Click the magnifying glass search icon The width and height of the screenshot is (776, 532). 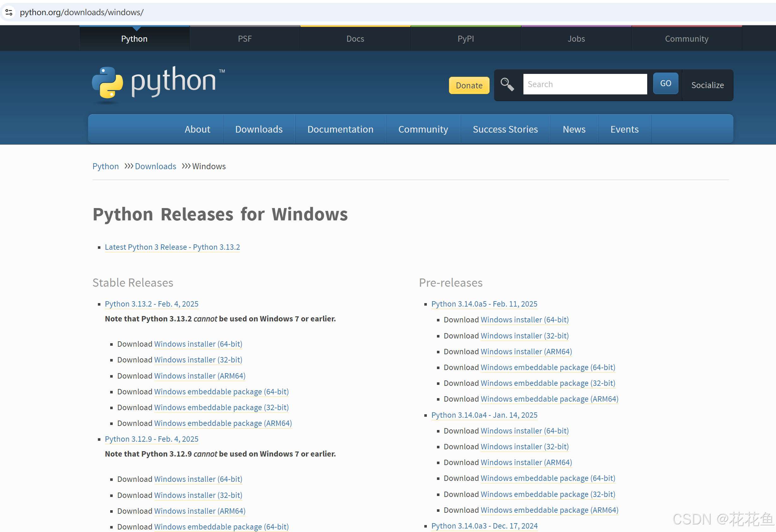click(507, 85)
